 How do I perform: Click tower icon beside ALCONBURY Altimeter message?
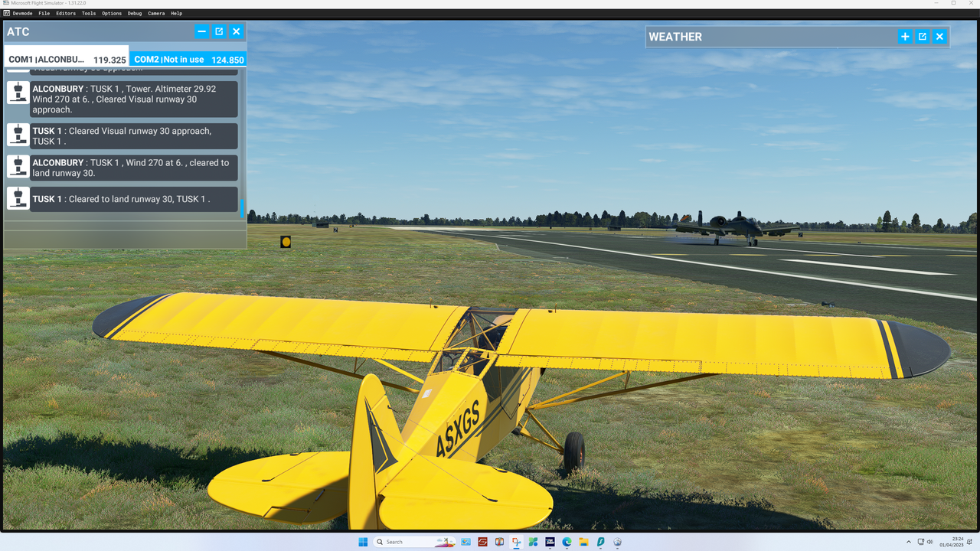18,93
